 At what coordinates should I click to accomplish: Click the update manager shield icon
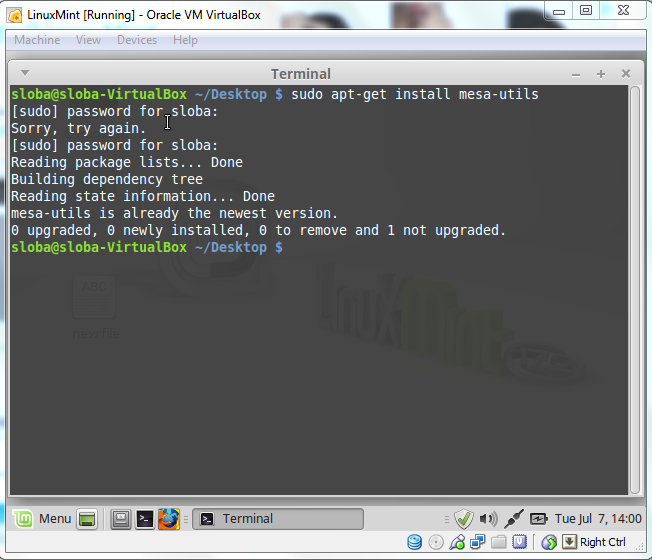(x=464, y=519)
